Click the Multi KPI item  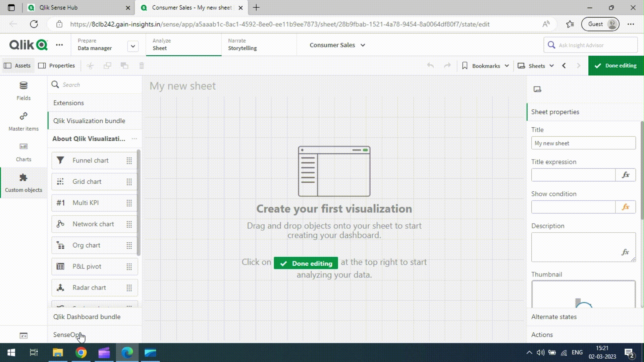[94, 203]
